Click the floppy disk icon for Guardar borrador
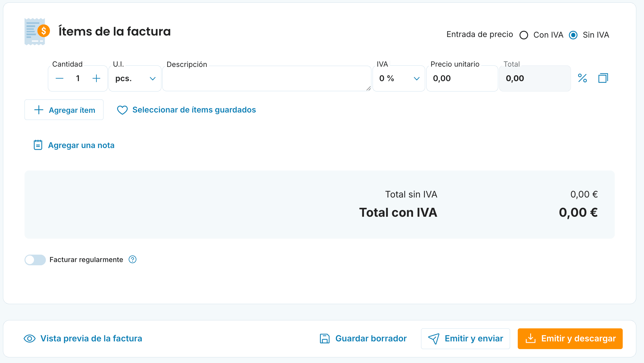 click(325, 338)
